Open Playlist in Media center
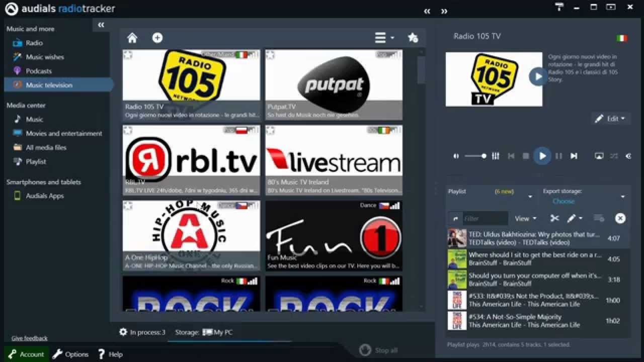Screen dimensions: 644x362 click(36, 161)
